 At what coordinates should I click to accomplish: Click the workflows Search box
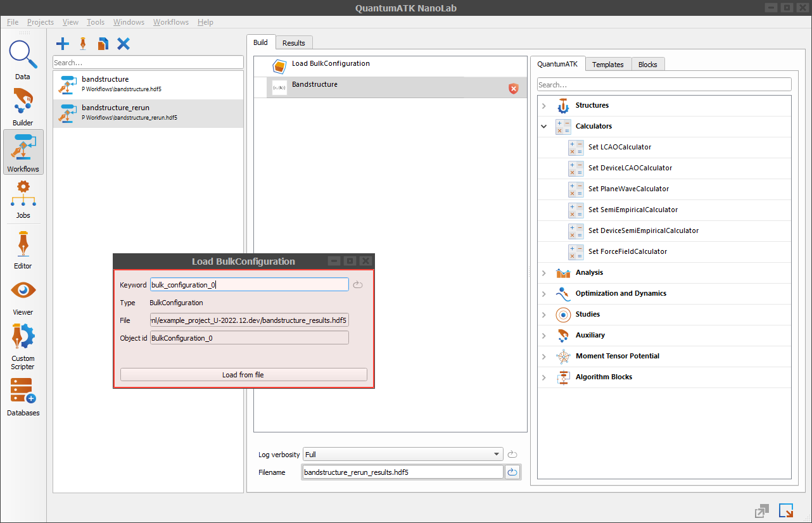tap(148, 63)
